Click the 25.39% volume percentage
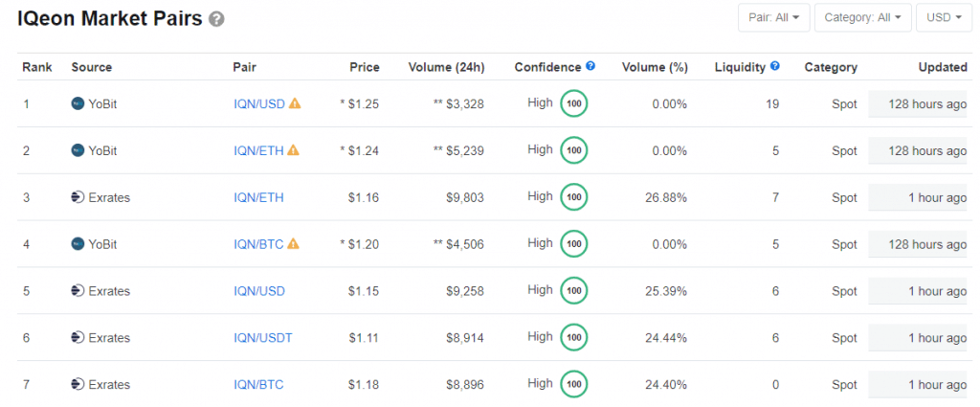980x407 pixels. click(x=666, y=291)
